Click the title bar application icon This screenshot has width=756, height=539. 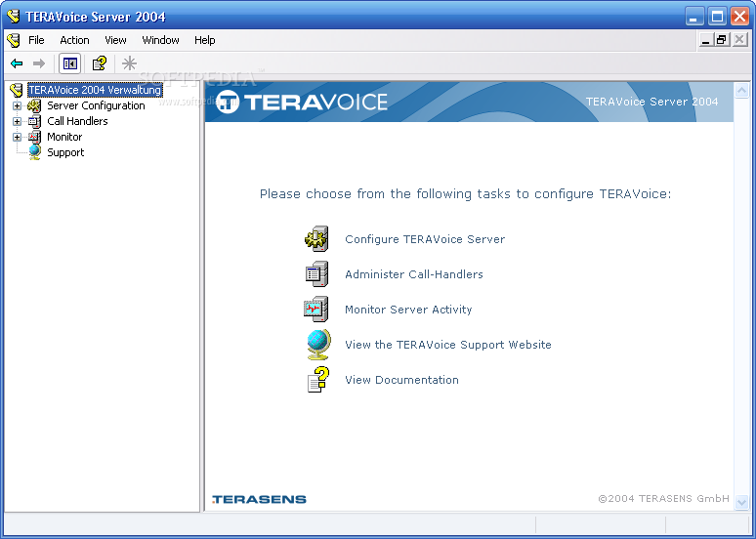click(x=13, y=17)
